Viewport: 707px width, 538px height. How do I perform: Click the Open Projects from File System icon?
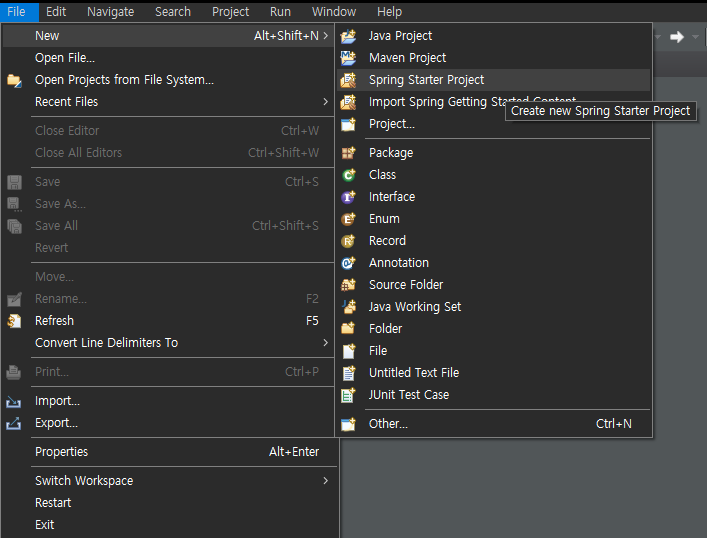(14, 80)
